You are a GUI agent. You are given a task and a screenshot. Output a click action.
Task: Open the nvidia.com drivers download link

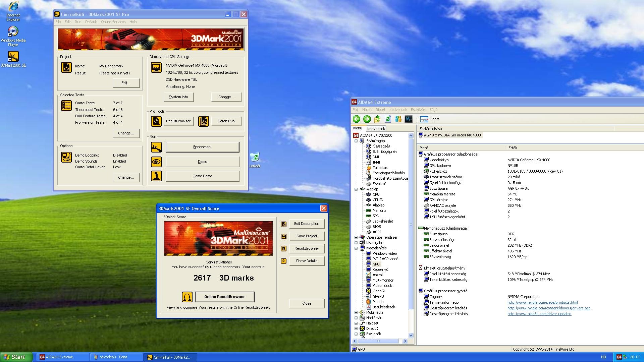(549, 308)
